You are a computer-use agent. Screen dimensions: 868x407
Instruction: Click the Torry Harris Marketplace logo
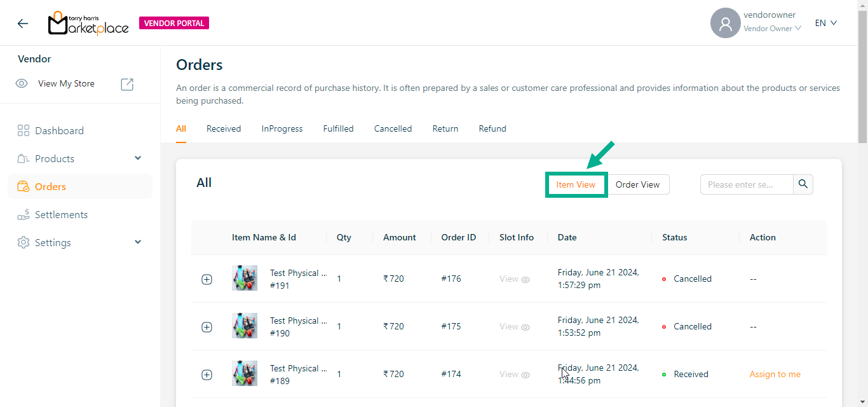point(88,24)
